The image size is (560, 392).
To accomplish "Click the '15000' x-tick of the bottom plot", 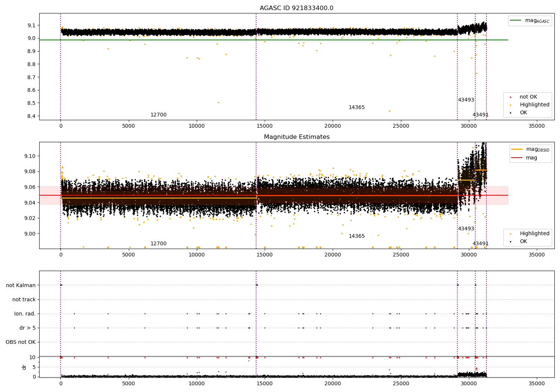I will pos(265,383).
